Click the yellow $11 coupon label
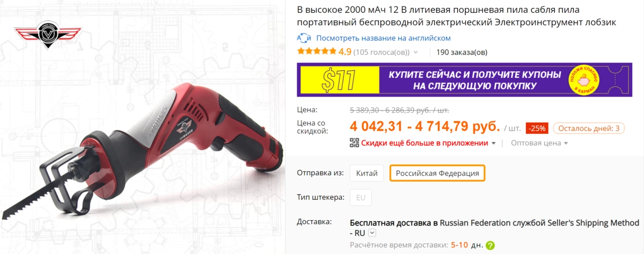 (x=338, y=80)
